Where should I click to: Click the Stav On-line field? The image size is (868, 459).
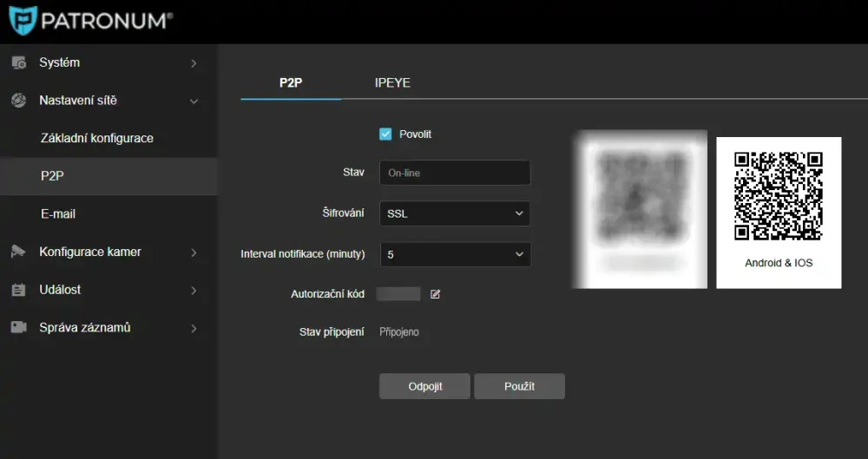tap(455, 173)
